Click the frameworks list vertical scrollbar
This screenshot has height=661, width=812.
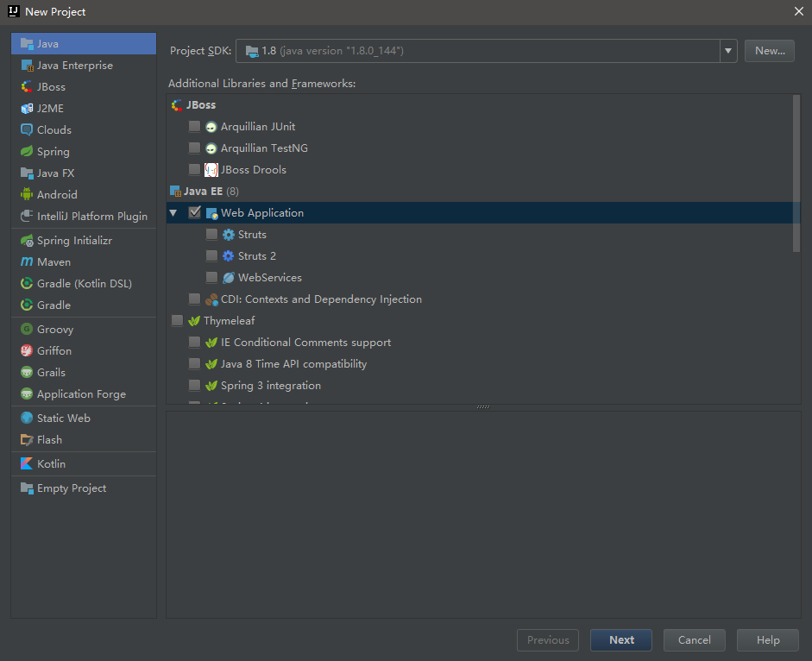[796, 173]
